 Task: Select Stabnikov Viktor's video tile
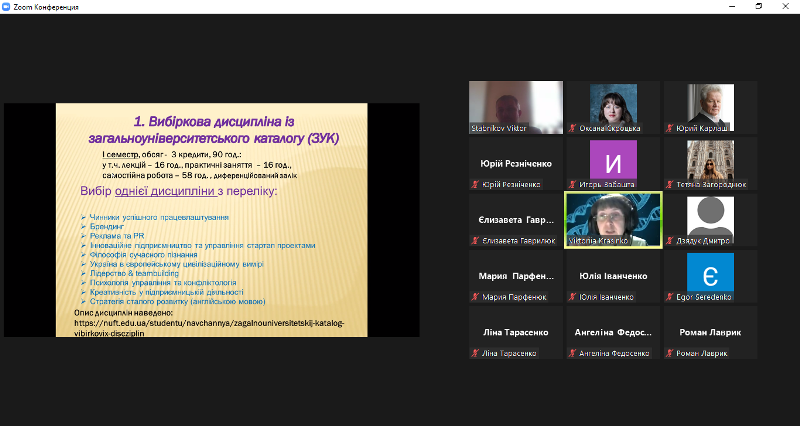pos(516,107)
